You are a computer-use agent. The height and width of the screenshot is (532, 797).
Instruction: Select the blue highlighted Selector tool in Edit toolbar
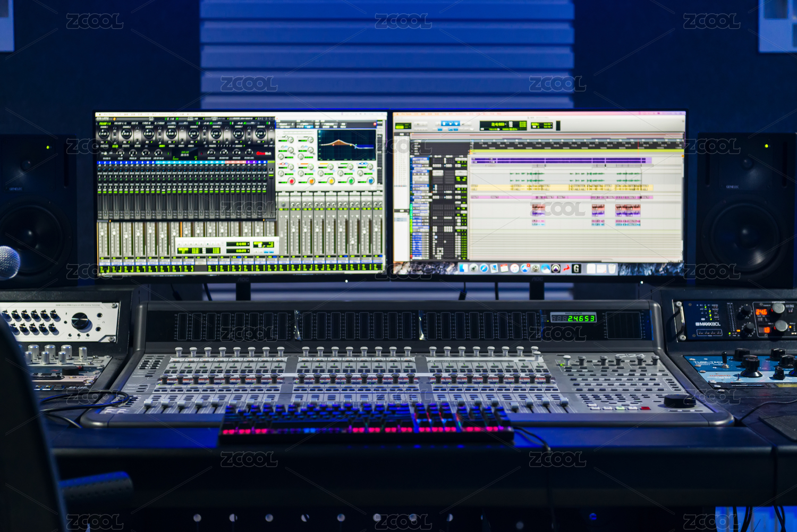coord(450,123)
